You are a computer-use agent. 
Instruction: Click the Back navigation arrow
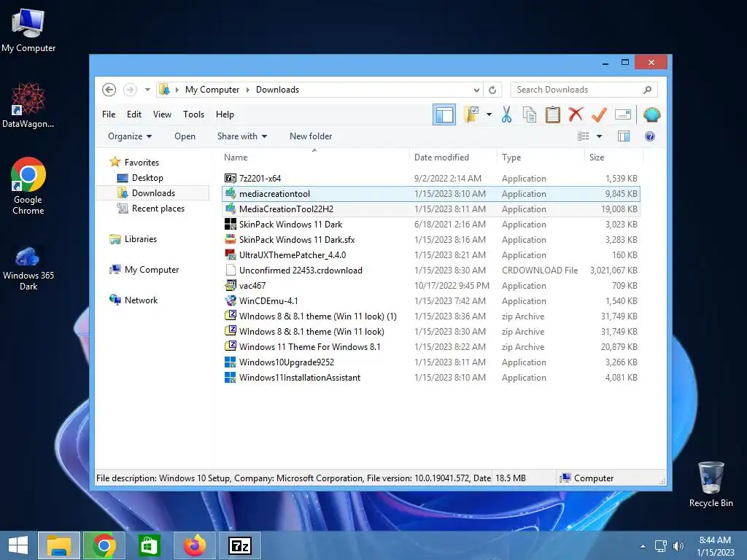(x=109, y=90)
